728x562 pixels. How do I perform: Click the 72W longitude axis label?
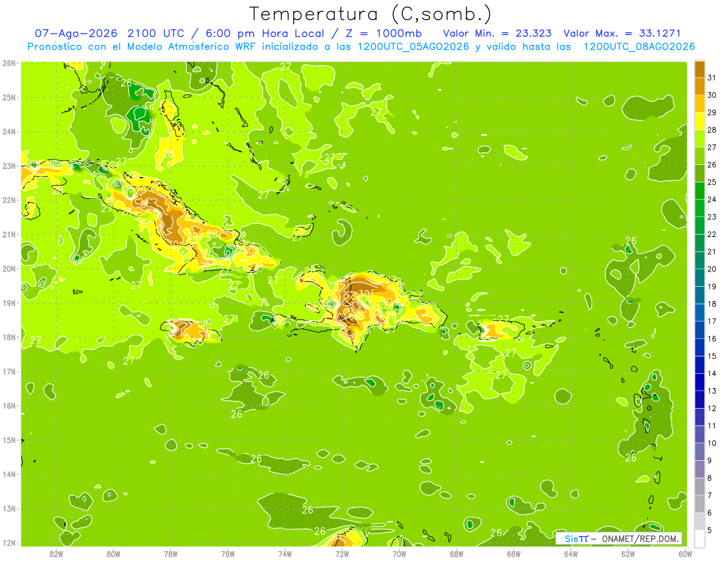tap(342, 554)
